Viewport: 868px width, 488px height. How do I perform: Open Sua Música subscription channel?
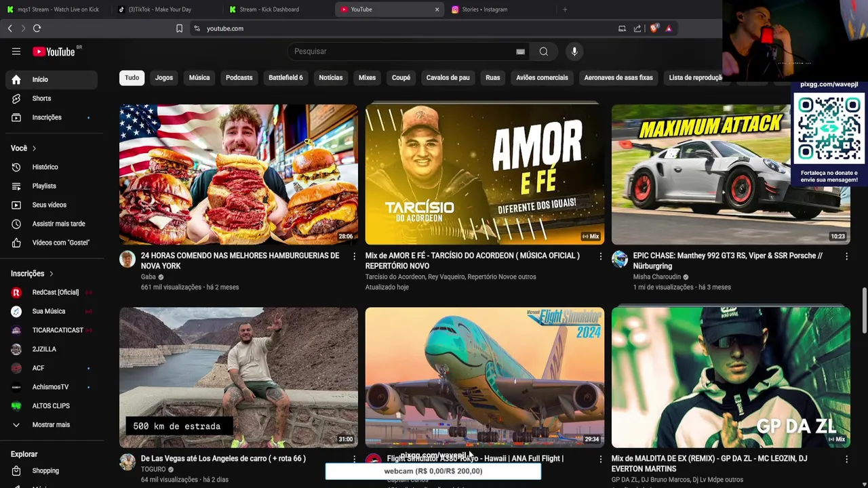pyautogui.click(x=52, y=311)
